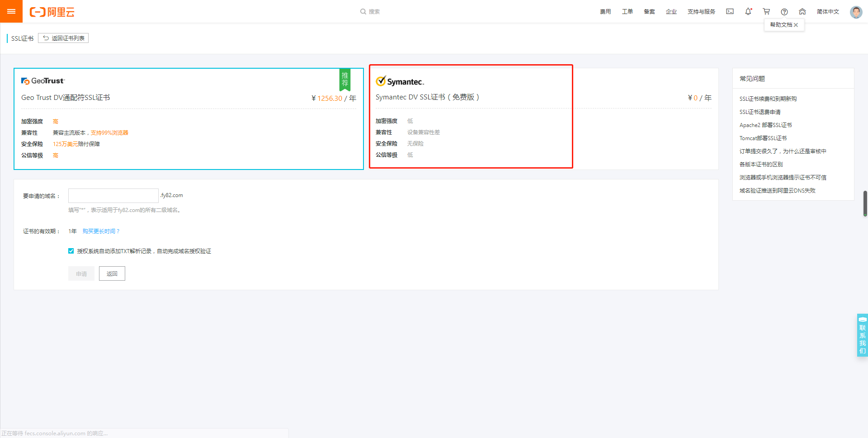Select the Symantec DV free certificate card
This screenshot has width=868, height=438.
[x=471, y=117]
